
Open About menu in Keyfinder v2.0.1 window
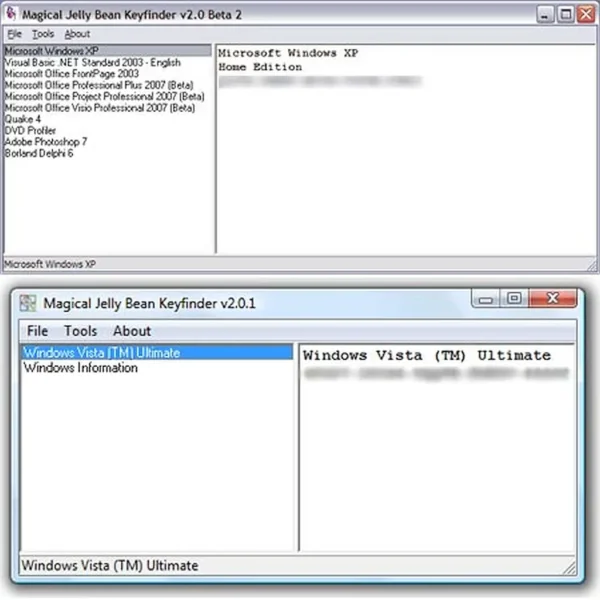(x=132, y=331)
